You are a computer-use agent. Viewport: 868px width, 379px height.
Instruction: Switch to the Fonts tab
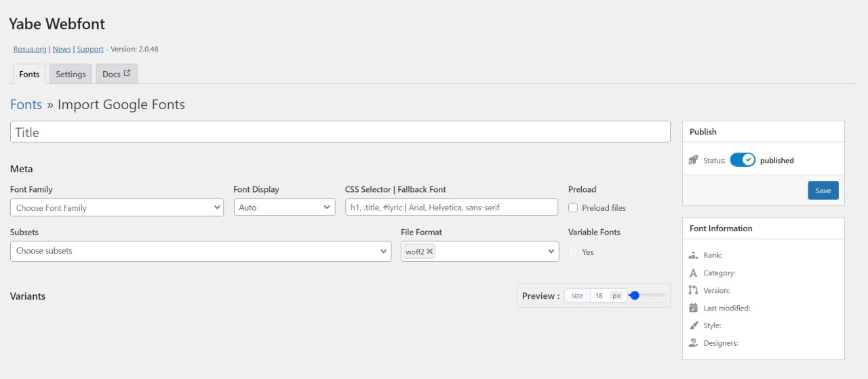(29, 74)
